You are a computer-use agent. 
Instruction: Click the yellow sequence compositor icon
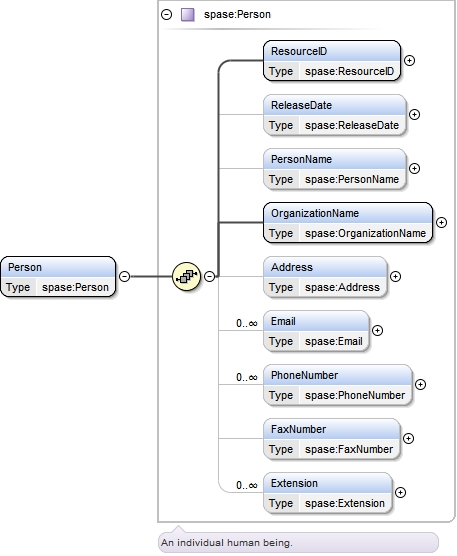(186, 276)
